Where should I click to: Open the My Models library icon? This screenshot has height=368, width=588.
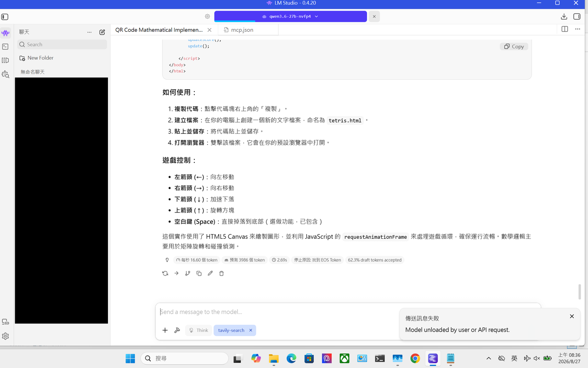6,60
